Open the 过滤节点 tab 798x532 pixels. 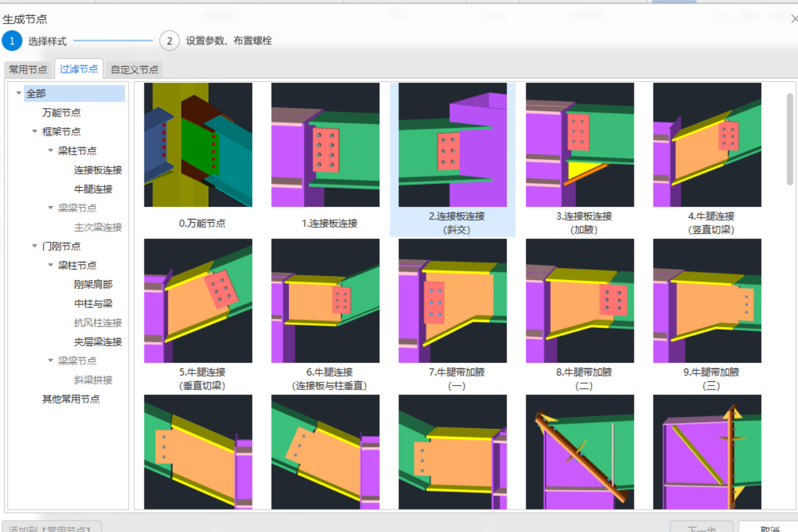pyautogui.click(x=79, y=69)
